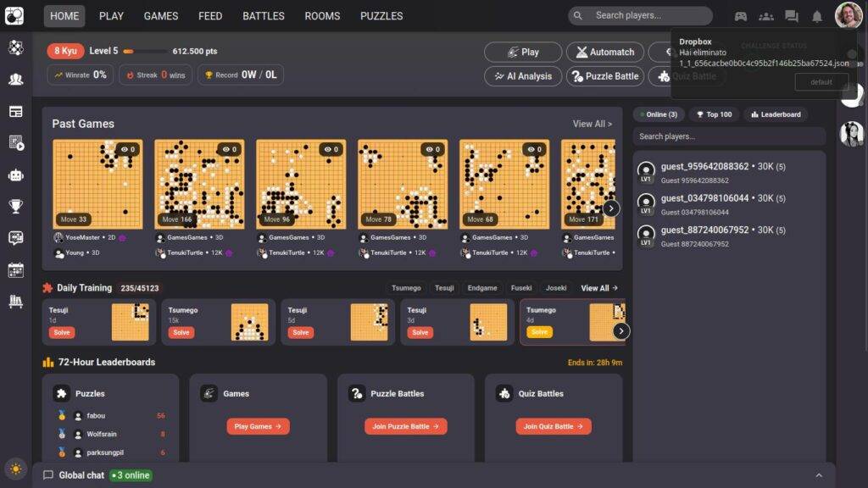The width and height of the screenshot is (868, 488).
Task: Advance Daily Training carousel with right arrow
Action: pyautogui.click(x=621, y=331)
